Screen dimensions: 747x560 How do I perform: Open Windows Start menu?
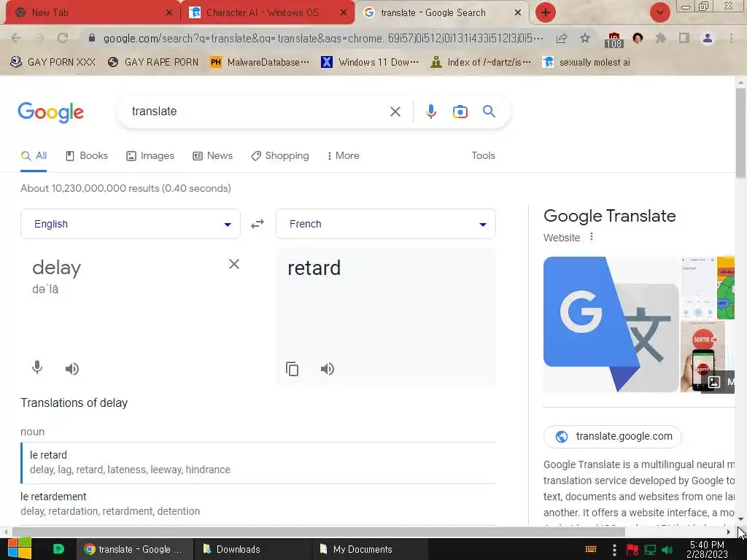(19, 548)
